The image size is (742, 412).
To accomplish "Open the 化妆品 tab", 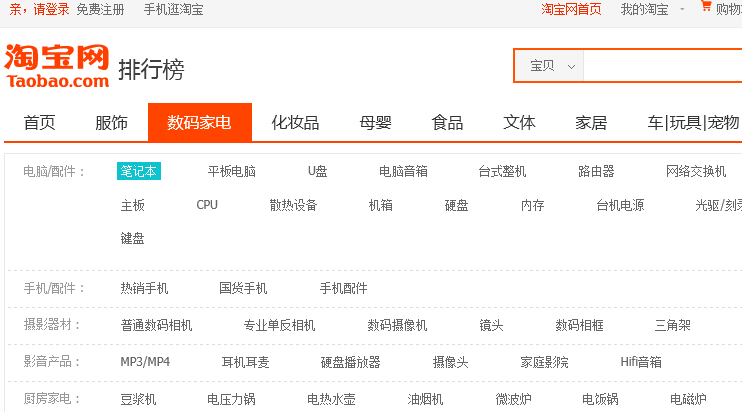I will (295, 123).
